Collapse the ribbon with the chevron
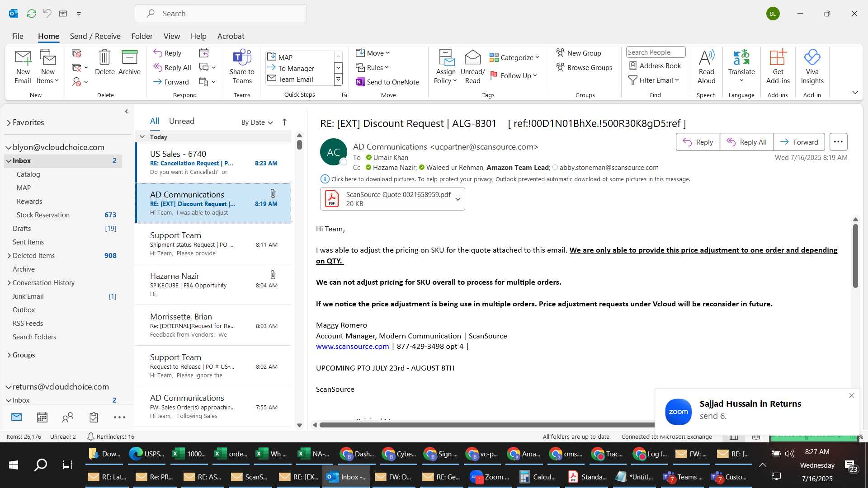Screen dimensions: 868x488 click(855, 93)
